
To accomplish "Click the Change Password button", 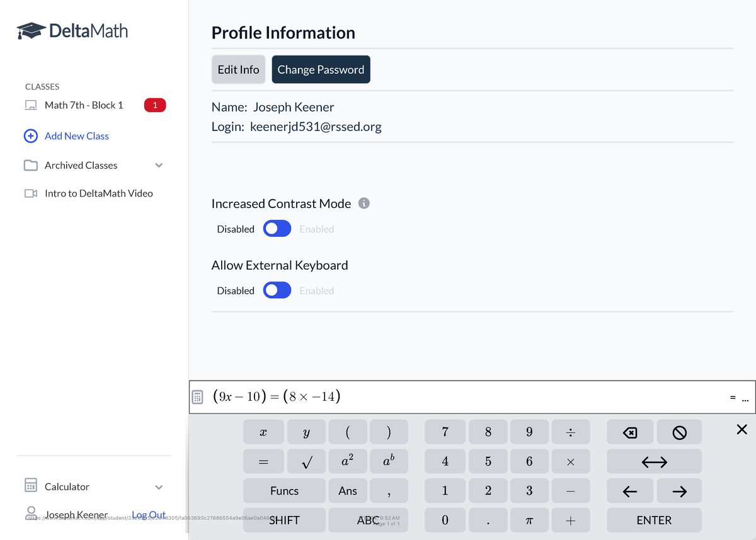I will [321, 69].
